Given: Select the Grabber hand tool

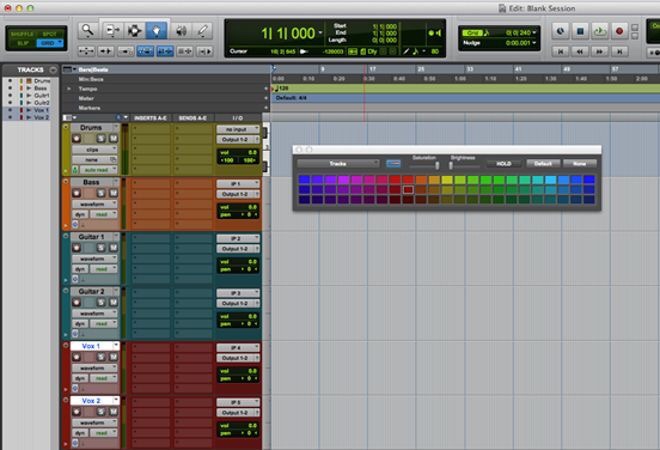Looking at the screenshot, I should coord(157,30).
